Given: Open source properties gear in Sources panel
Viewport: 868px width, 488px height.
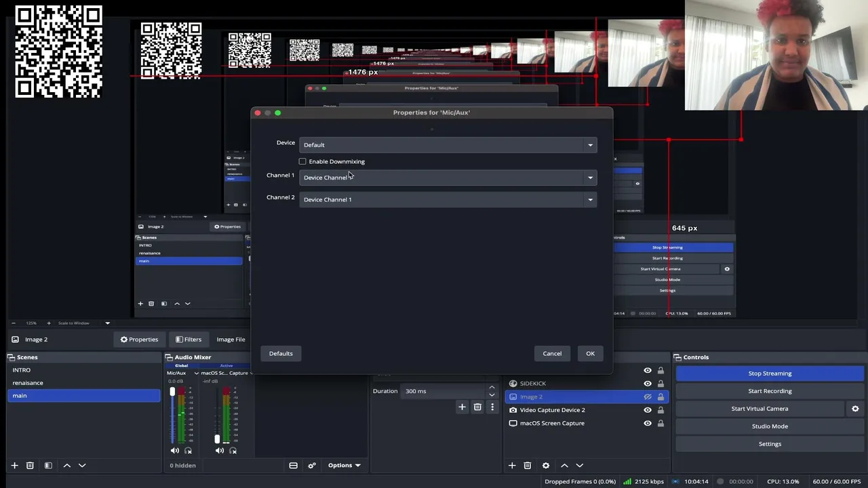Looking at the screenshot, I should [x=545, y=466].
